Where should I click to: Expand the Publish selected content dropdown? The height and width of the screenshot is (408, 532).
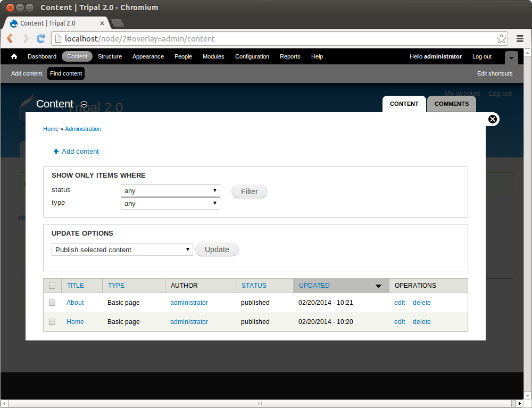(x=122, y=250)
